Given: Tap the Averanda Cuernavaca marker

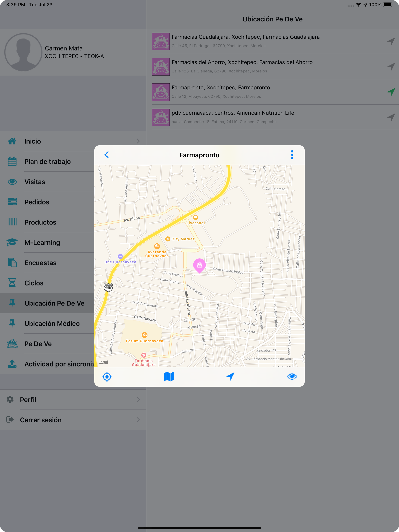Looking at the screenshot, I should point(157,246).
